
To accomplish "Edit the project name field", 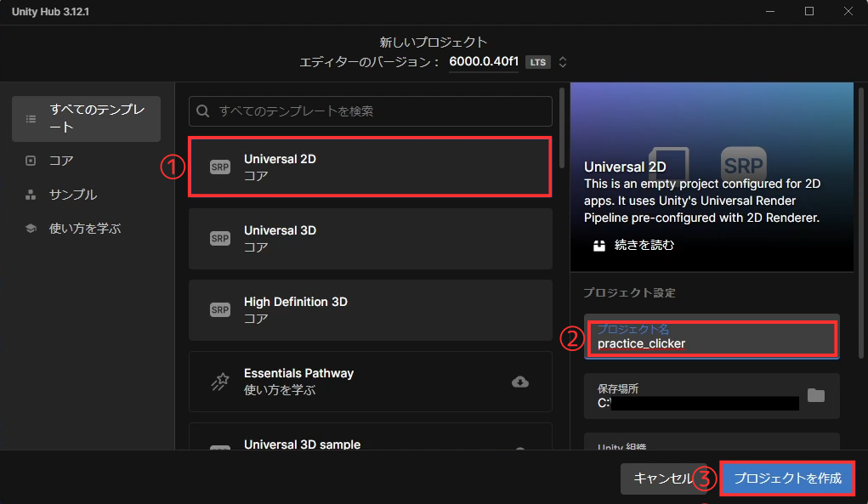I will (712, 337).
